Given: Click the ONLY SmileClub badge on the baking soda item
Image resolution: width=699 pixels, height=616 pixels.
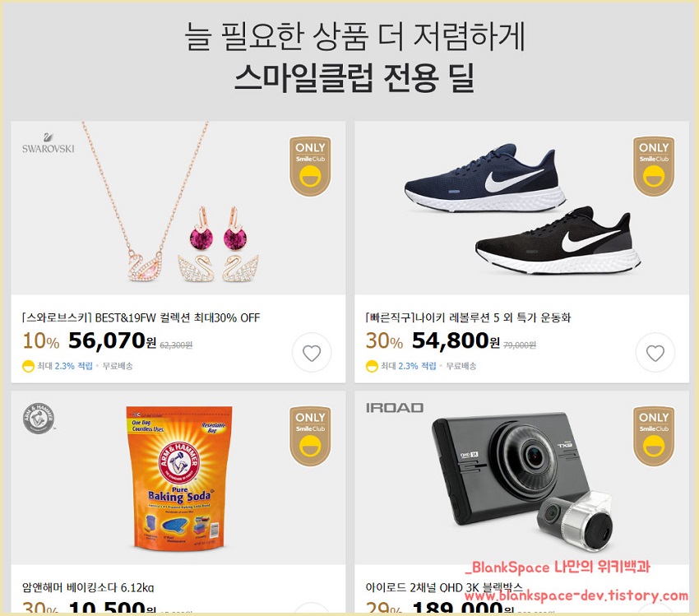Looking at the screenshot, I should click(x=310, y=436).
